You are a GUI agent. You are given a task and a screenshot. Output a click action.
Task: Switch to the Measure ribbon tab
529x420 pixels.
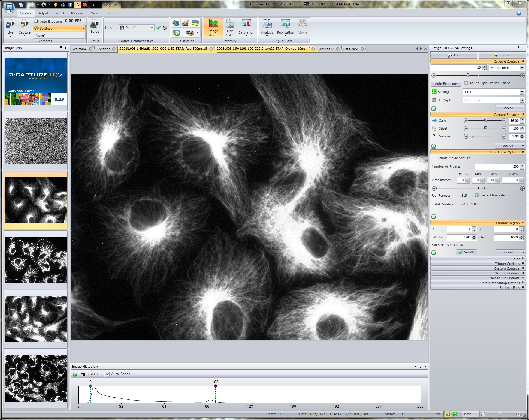pyautogui.click(x=77, y=13)
